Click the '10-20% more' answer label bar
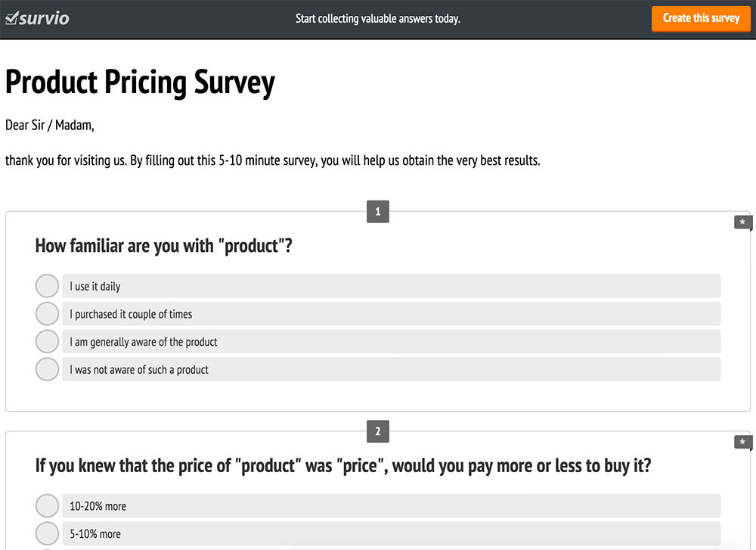 point(392,505)
